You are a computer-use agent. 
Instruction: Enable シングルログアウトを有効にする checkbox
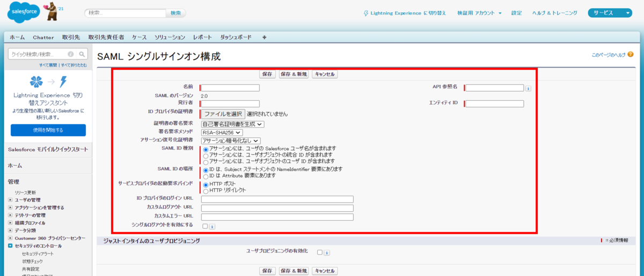[205, 226]
